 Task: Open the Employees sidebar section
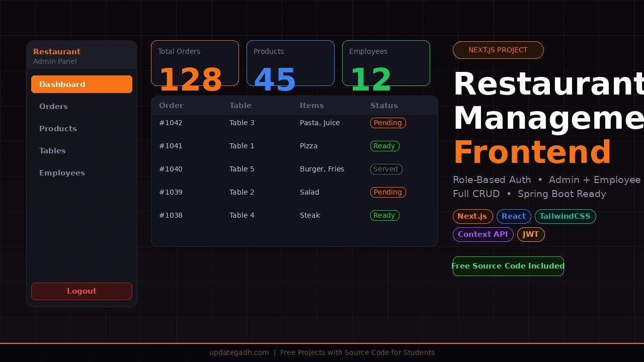coord(62,172)
